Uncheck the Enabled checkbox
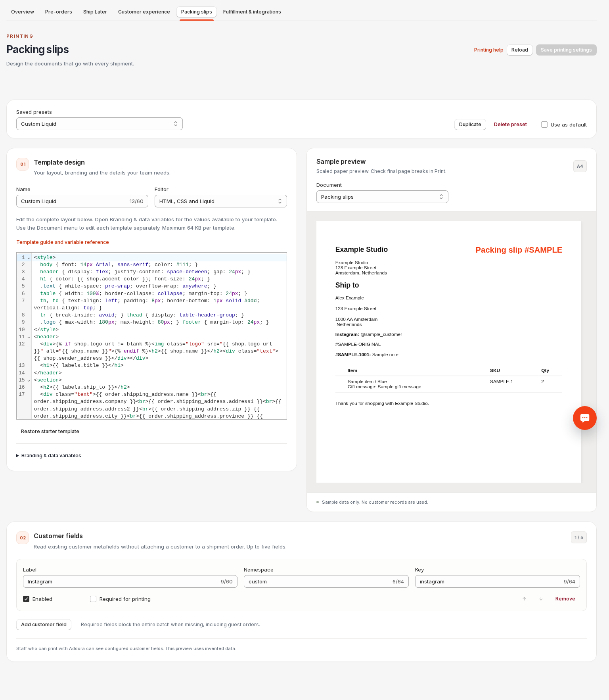Screen dimensions: 609x700 point(26,599)
